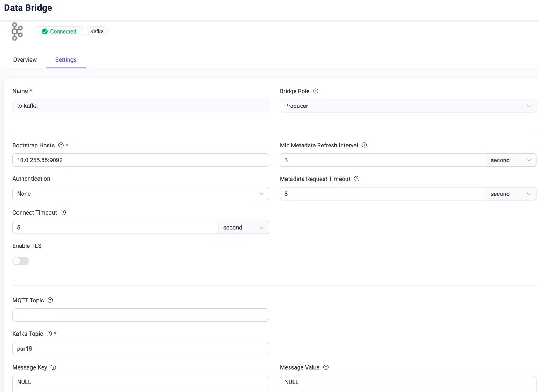Click the Connected status badge

[59, 31]
